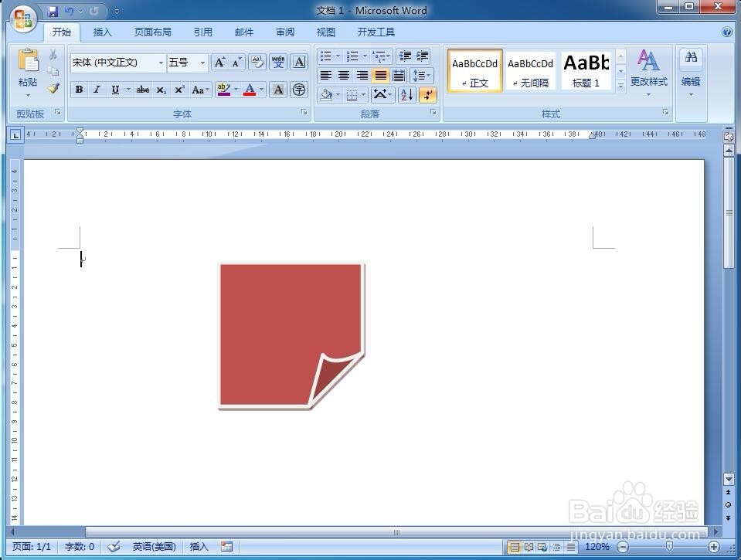Image resolution: width=741 pixels, height=560 pixels.
Task: Toggle distributed alignment
Action: 399,76
